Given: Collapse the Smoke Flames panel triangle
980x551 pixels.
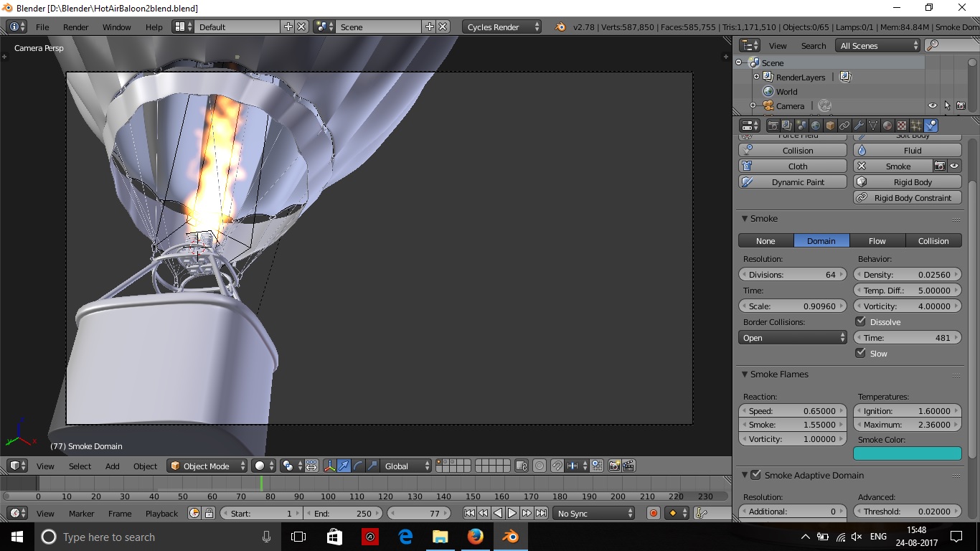Looking at the screenshot, I should tap(744, 375).
